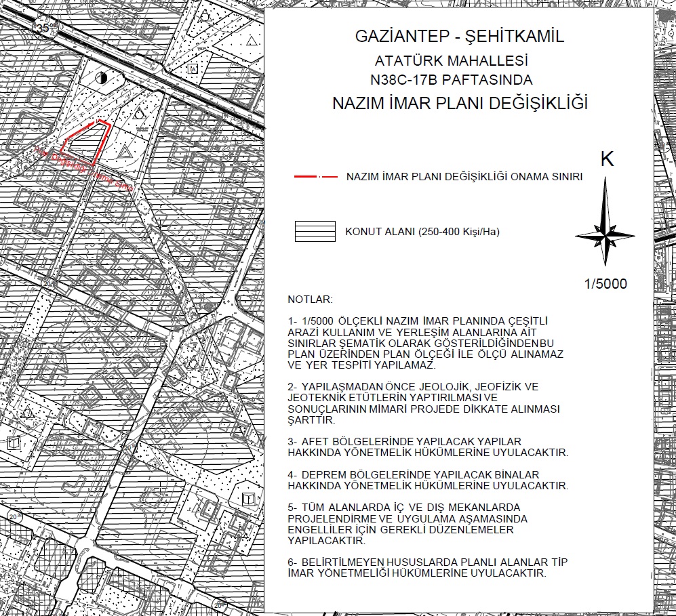
Task: Click note 5 about "ENGELLİLER İÇİN GEREKLİ DÜZENLEMELER"
Action: pyautogui.click(x=407, y=524)
